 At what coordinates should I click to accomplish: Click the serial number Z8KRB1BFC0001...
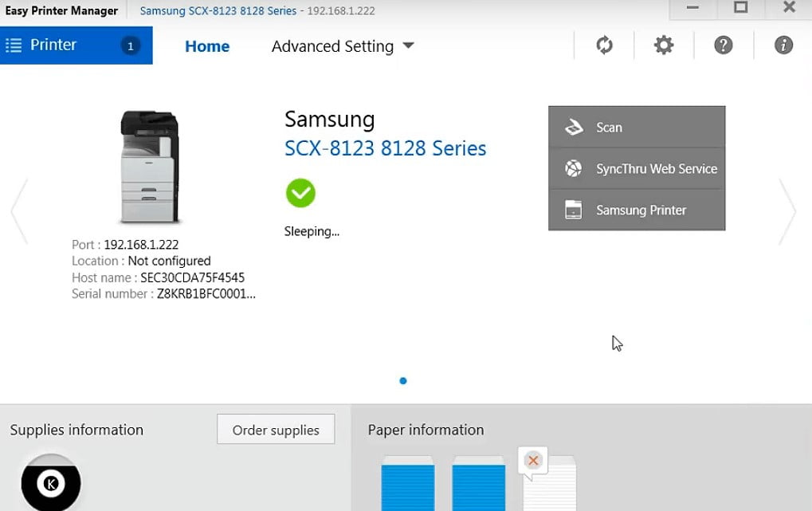[x=206, y=294]
